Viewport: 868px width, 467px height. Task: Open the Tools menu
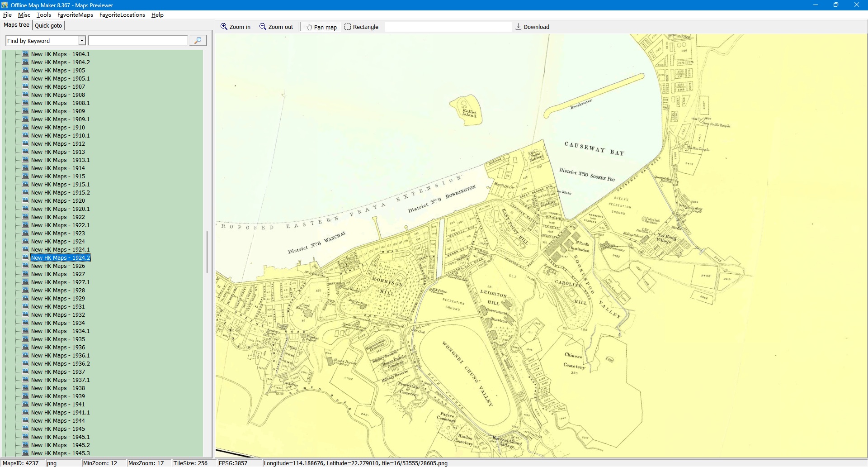44,15
